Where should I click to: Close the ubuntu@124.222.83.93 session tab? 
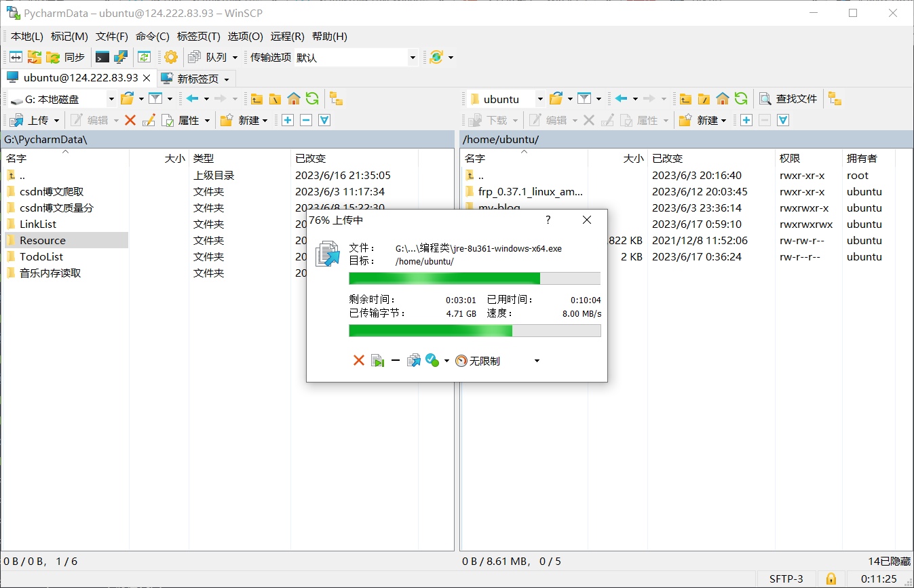click(x=147, y=78)
